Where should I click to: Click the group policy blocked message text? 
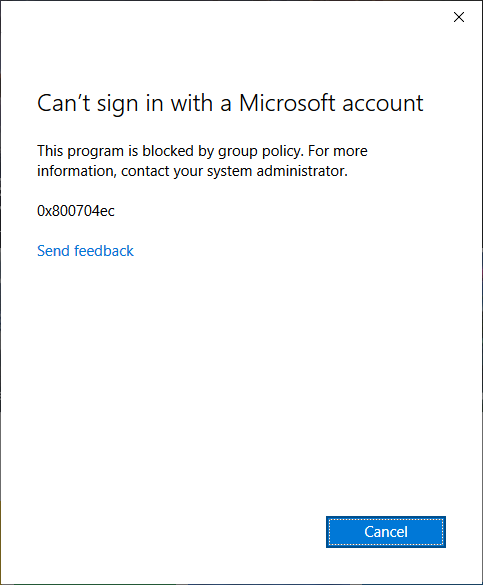click(202, 161)
